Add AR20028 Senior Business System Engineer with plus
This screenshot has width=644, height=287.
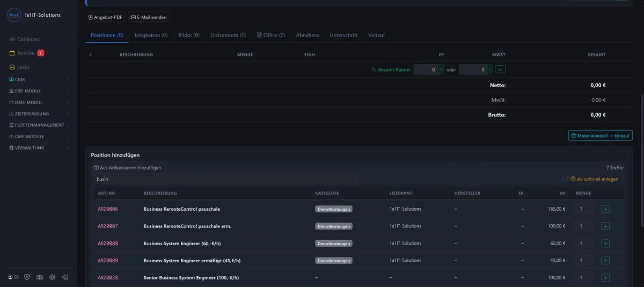tap(605, 278)
